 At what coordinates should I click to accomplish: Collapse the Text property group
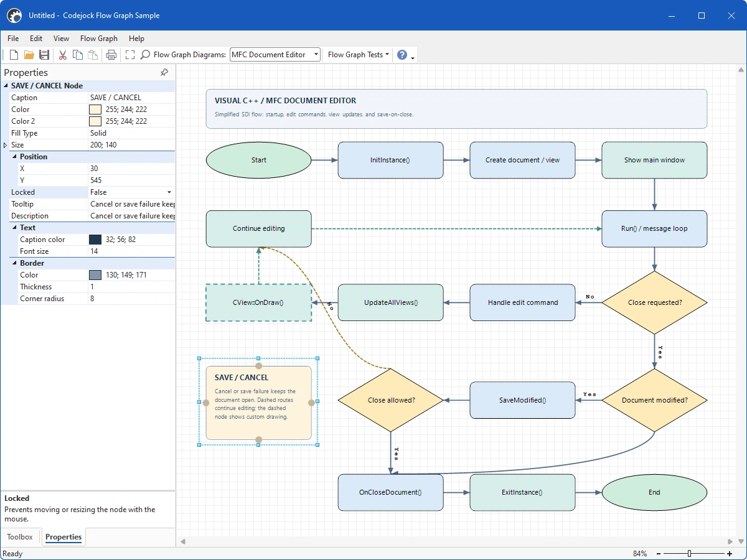coord(15,228)
